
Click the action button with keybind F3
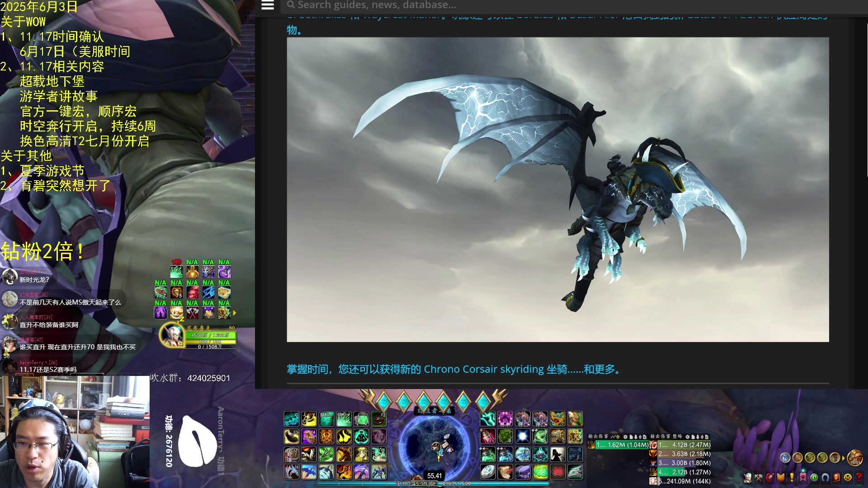(x=292, y=436)
